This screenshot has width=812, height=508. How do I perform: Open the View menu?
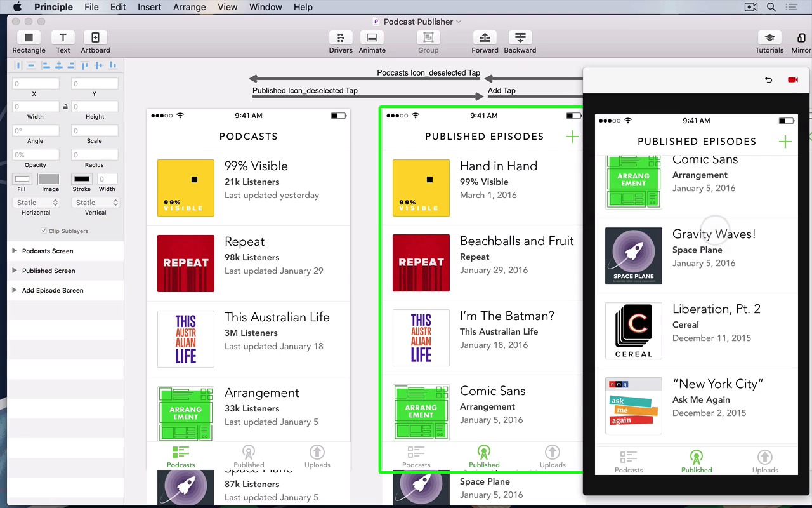coord(227,7)
